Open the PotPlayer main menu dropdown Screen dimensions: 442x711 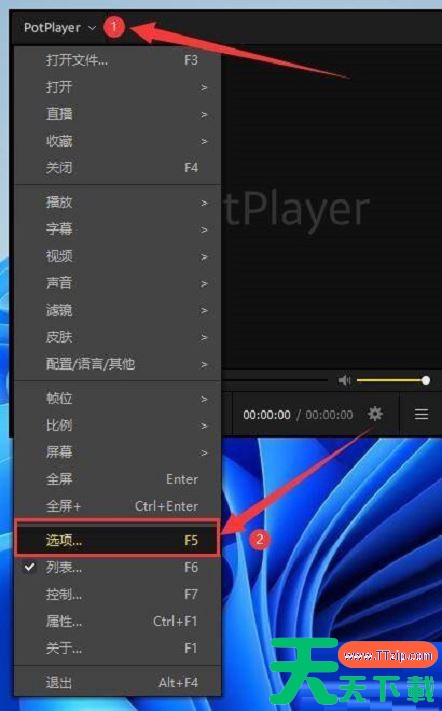click(60, 28)
